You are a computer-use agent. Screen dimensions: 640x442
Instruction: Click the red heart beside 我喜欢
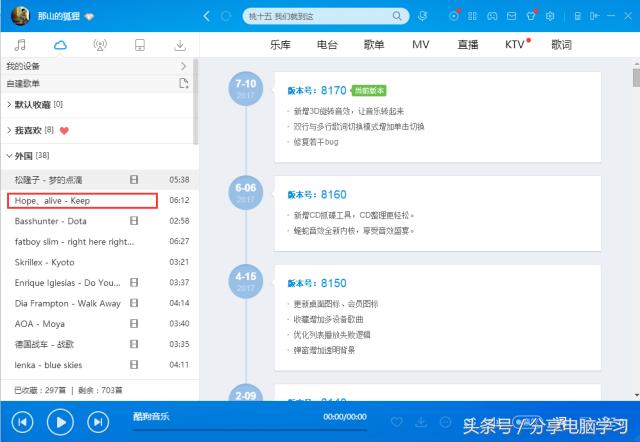[x=64, y=131]
